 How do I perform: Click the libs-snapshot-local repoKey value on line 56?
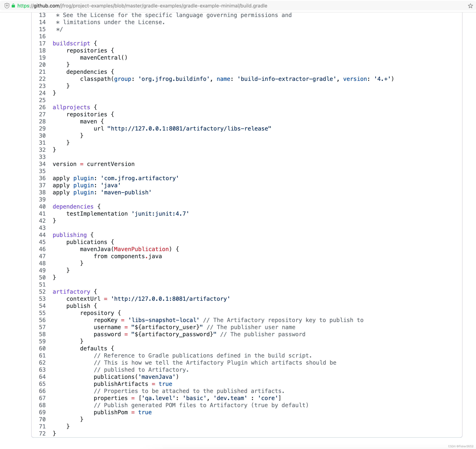(163, 320)
